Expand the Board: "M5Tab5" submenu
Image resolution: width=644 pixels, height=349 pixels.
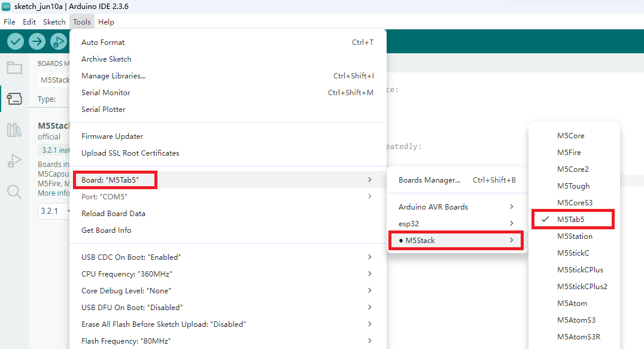pyautogui.click(x=228, y=180)
